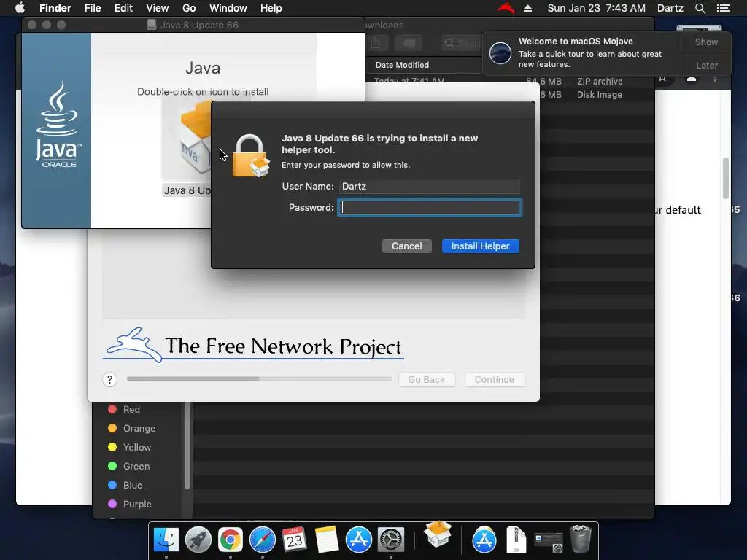Click Later on the Mojave welcome notification
This screenshot has width=747, height=560.
pyautogui.click(x=706, y=65)
